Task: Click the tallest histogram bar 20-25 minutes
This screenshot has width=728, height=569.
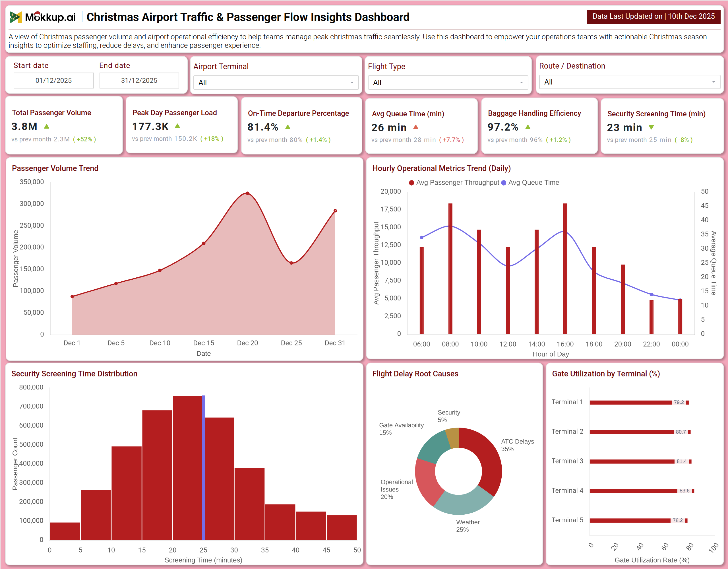Action: (187, 468)
